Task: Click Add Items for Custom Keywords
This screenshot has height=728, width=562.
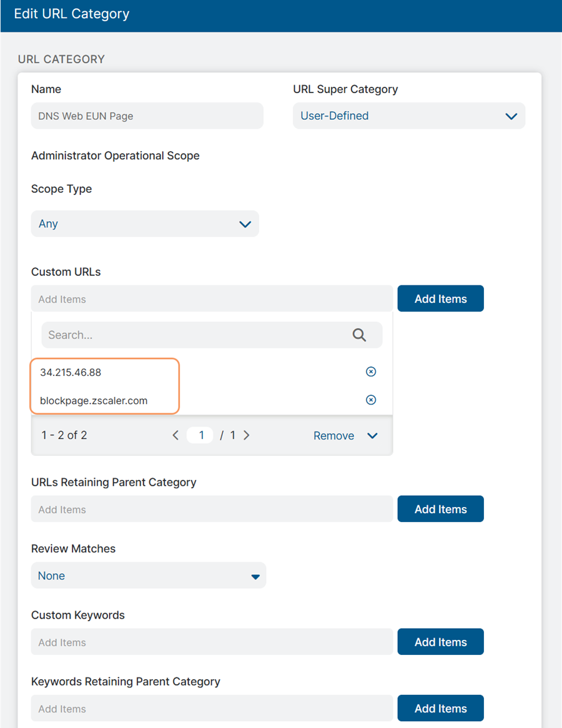Action: [440, 642]
